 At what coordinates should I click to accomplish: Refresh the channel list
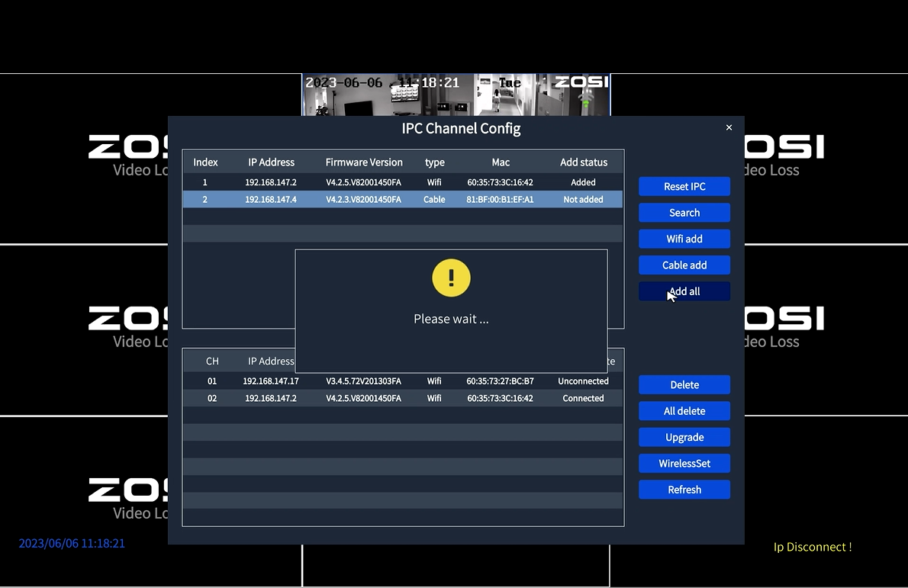[684, 489]
